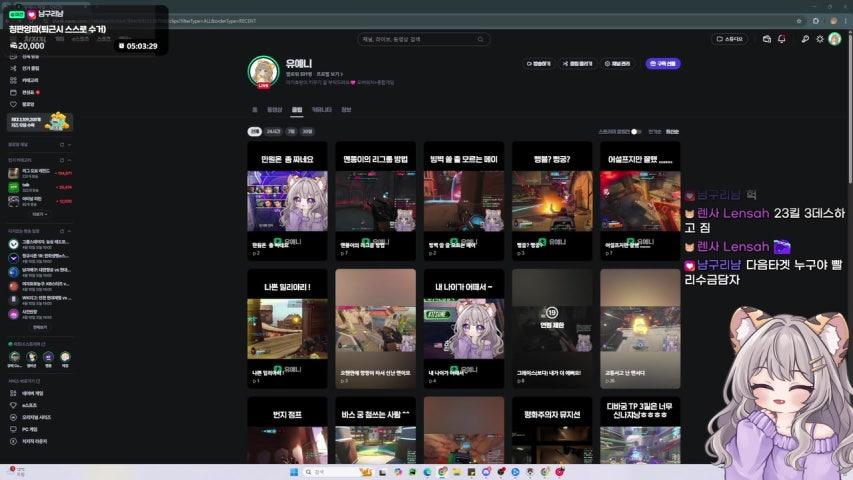Open the 유예니 channel avatar with the LIVE badge
Screen dimensions: 853x480
(x=264, y=71)
